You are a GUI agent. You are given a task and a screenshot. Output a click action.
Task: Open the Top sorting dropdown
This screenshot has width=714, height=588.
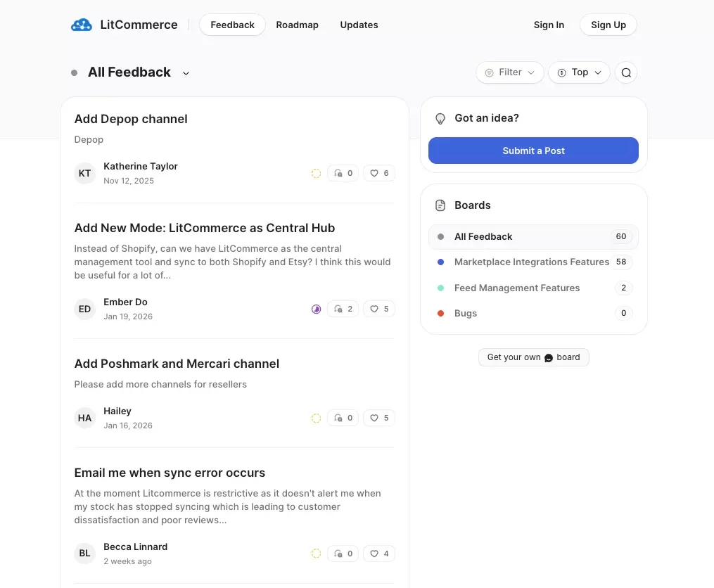point(578,72)
